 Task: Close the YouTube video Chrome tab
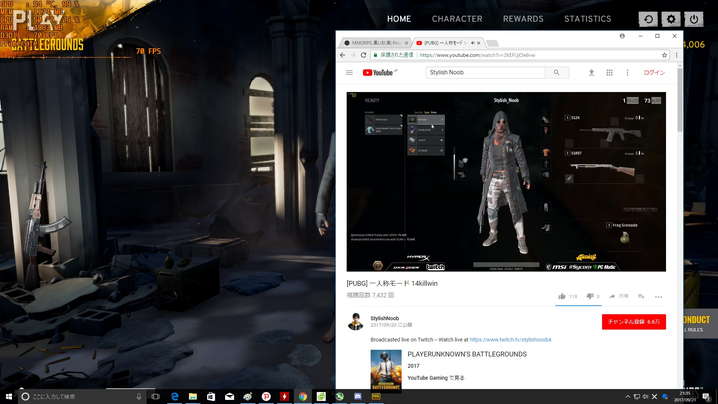[479, 43]
